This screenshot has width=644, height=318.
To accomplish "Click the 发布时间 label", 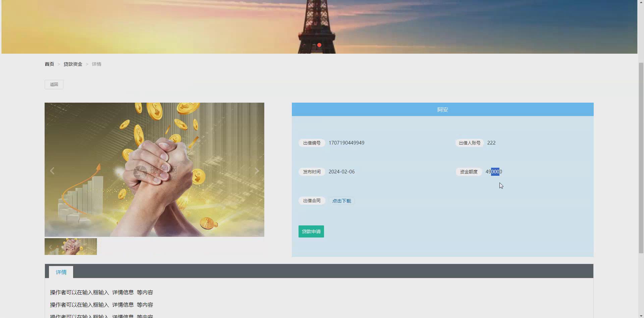I will coord(312,172).
